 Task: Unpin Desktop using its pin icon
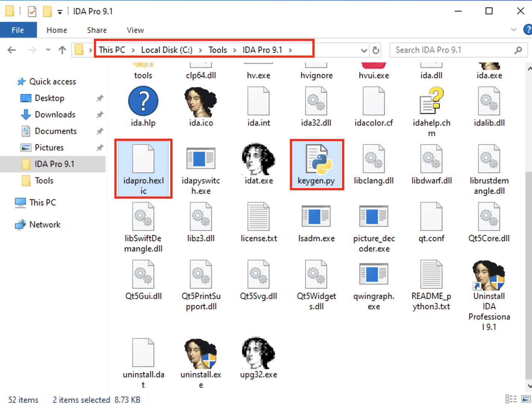[100, 98]
